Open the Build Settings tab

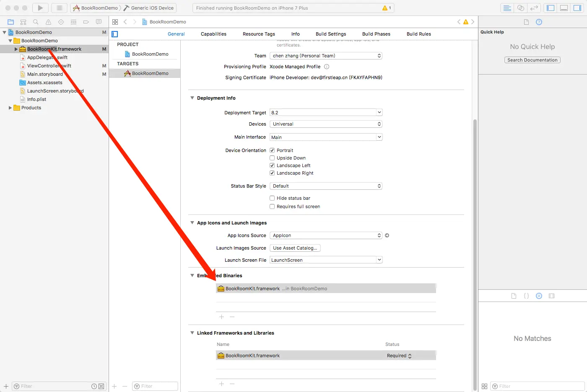tap(331, 34)
